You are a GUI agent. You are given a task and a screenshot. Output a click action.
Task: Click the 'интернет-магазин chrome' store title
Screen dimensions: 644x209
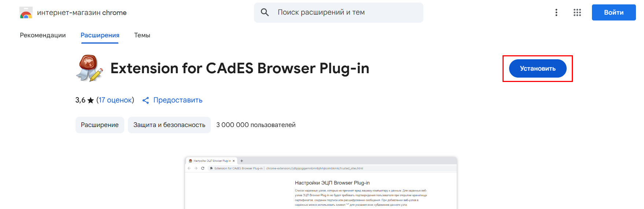(x=82, y=13)
